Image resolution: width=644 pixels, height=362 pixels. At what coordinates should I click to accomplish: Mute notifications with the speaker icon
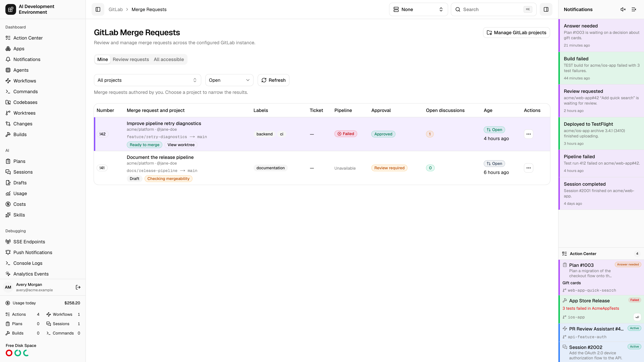tap(623, 9)
